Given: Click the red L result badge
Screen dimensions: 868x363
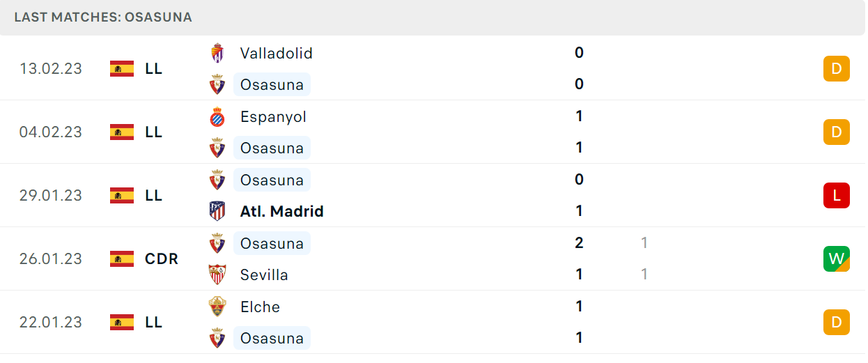Looking at the screenshot, I should (837, 196).
